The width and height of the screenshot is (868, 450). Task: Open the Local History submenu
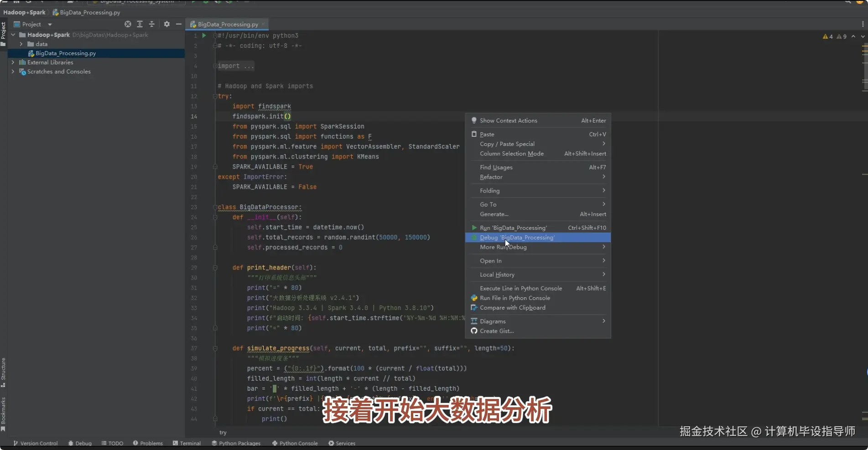[538, 274]
